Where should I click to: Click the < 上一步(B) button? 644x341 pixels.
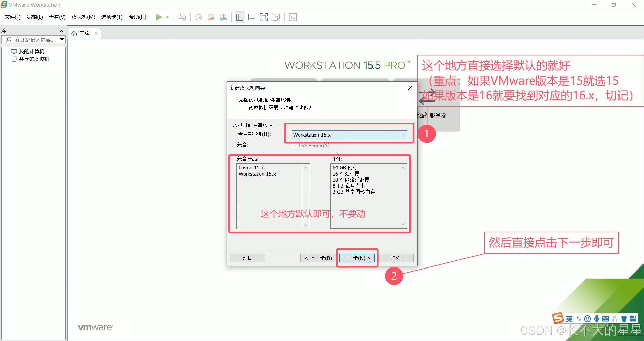pyautogui.click(x=318, y=258)
